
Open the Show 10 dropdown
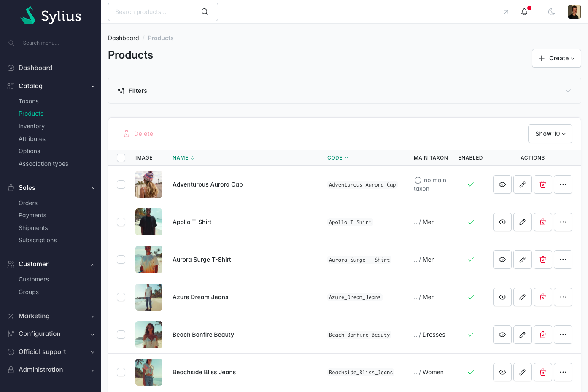pos(550,134)
